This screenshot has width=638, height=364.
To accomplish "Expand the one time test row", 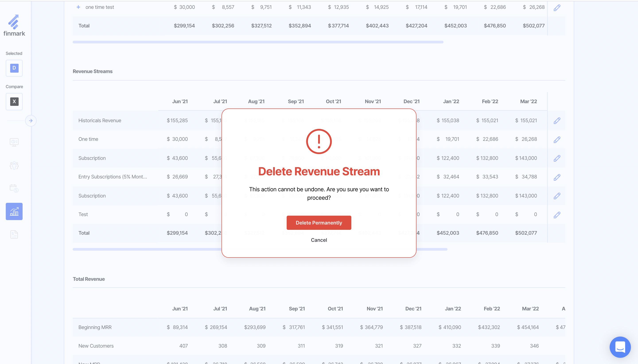I will [x=78, y=7].
